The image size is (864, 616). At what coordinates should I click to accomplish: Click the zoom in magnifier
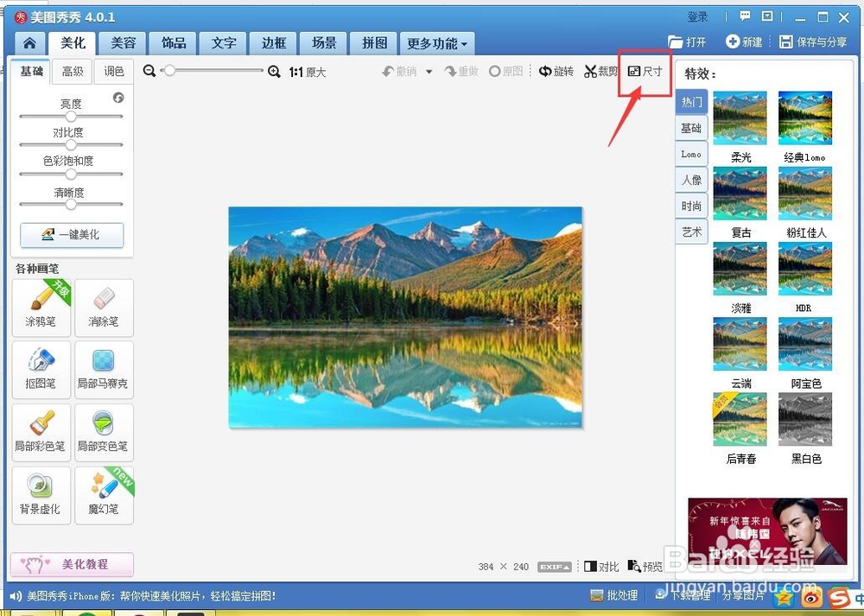pyautogui.click(x=274, y=72)
